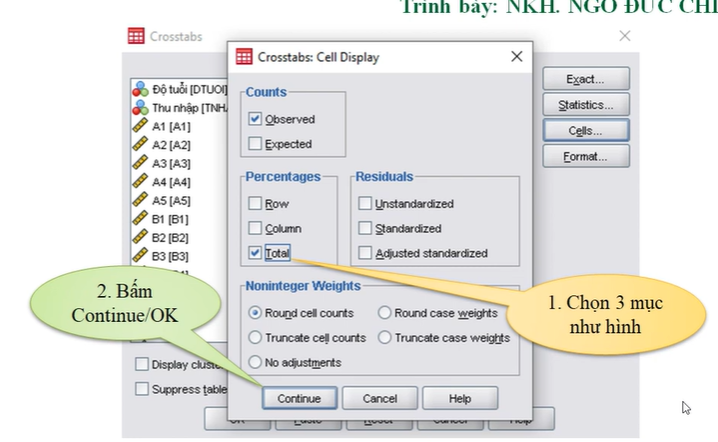This screenshot has height=442, width=718.
Task: Select the B2 variable ruler icon
Action: coord(140,237)
